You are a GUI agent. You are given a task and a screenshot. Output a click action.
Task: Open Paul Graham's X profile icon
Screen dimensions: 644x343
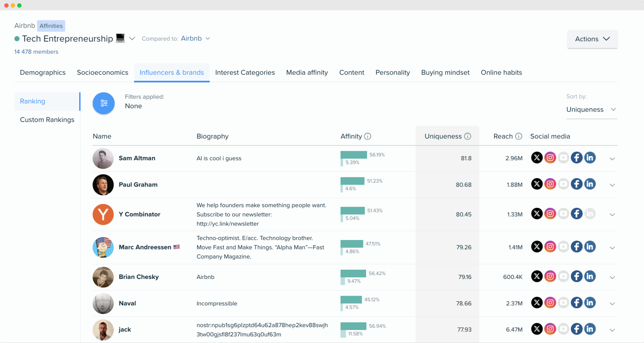[537, 184]
